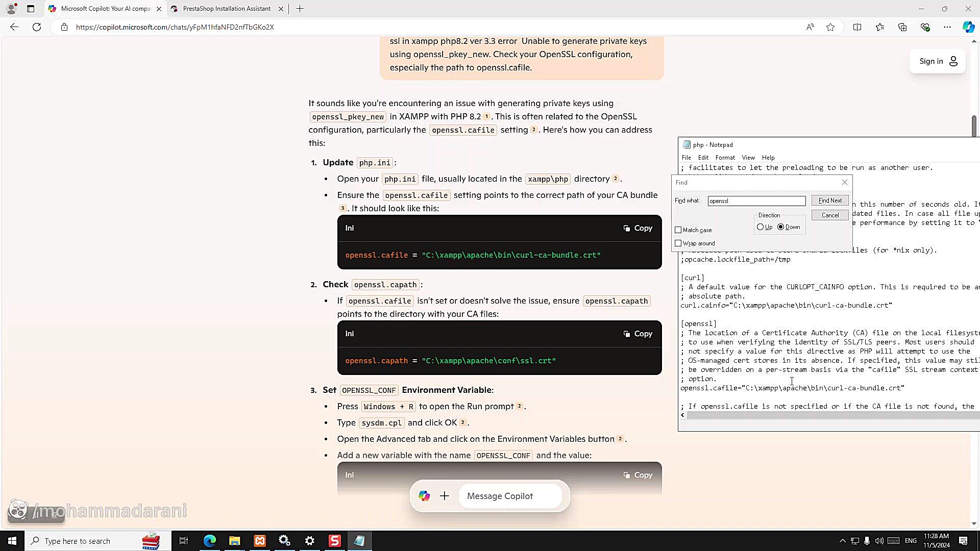
Task: Open XAMPP from the Windows taskbar
Action: click(260, 541)
